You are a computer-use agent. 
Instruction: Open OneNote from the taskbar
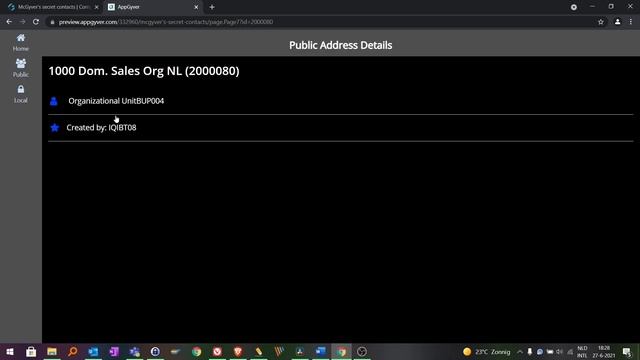[x=114, y=351]
